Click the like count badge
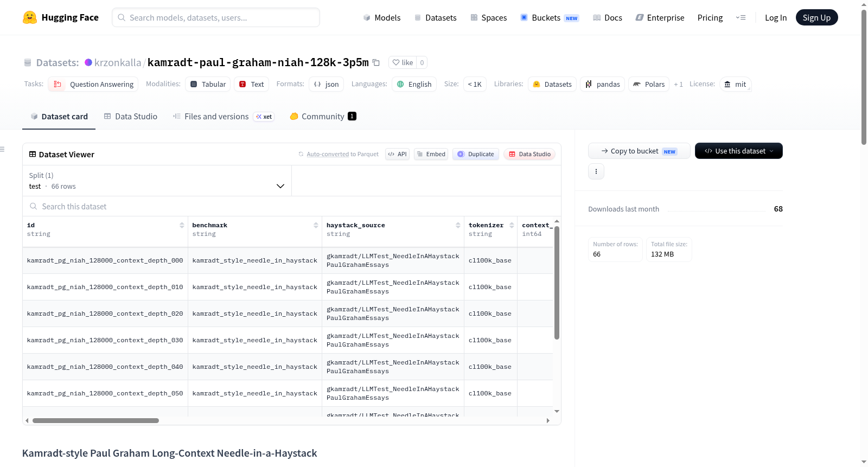The image size is (868, 467). pos(422,62)
